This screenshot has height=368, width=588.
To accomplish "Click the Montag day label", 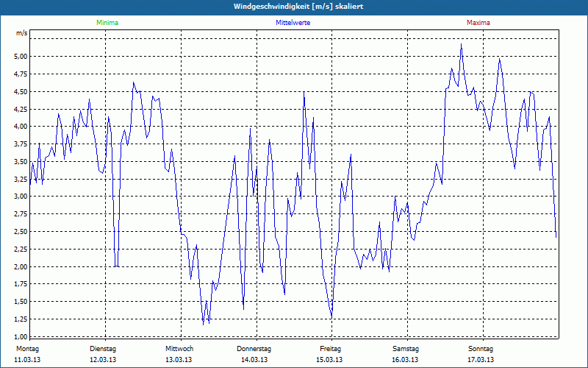I will click(x=27, y=349).
